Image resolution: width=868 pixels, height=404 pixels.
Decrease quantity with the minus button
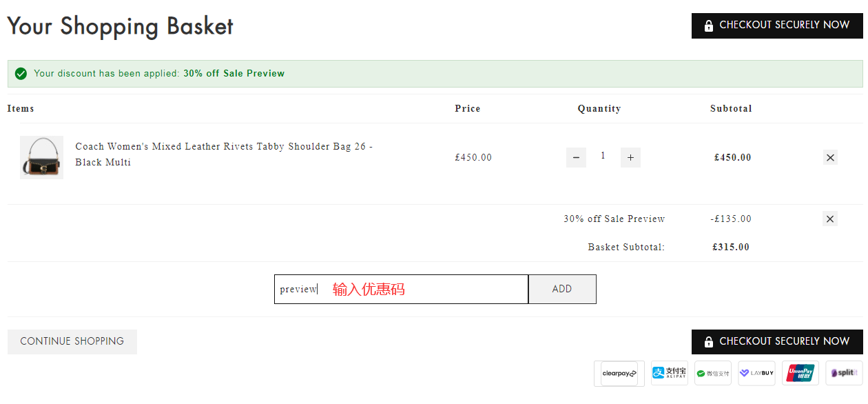point(576,157)
